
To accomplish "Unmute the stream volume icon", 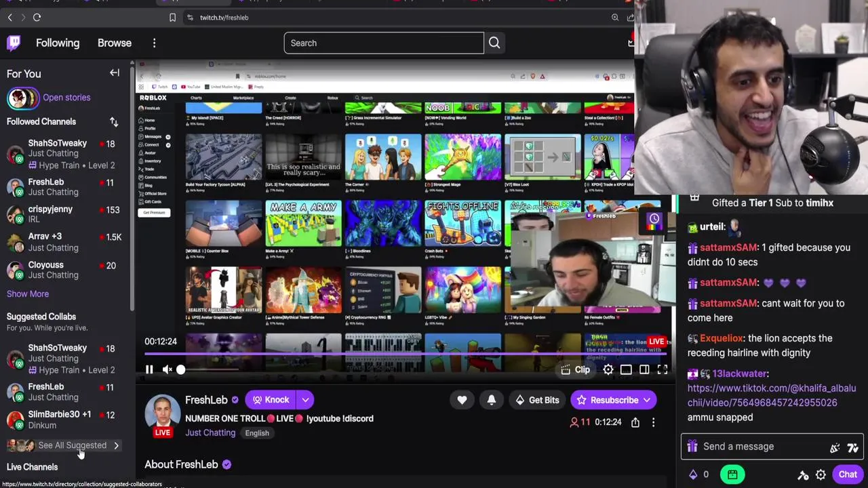I will tap(167, 369).
